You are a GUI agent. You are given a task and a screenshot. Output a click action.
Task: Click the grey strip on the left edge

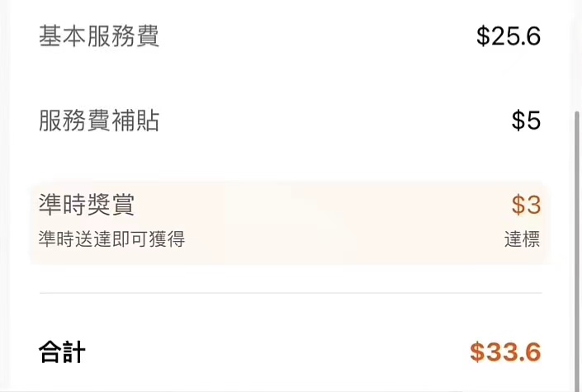5,198
